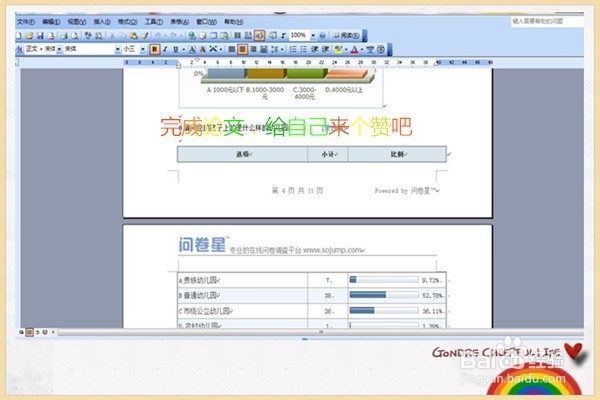Click the enclosed character icon
This screenshot has width=600, height=400.
pyautogui.click(x=381, y=49)
